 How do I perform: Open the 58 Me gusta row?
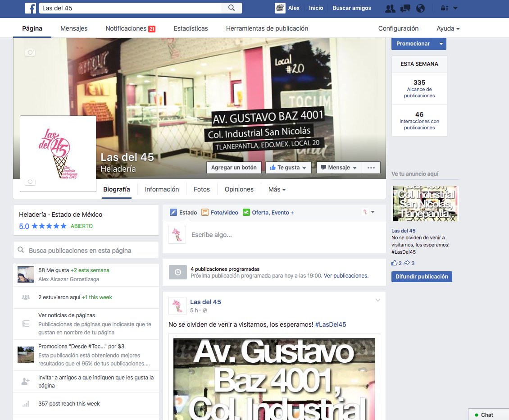tap(86, 274)
